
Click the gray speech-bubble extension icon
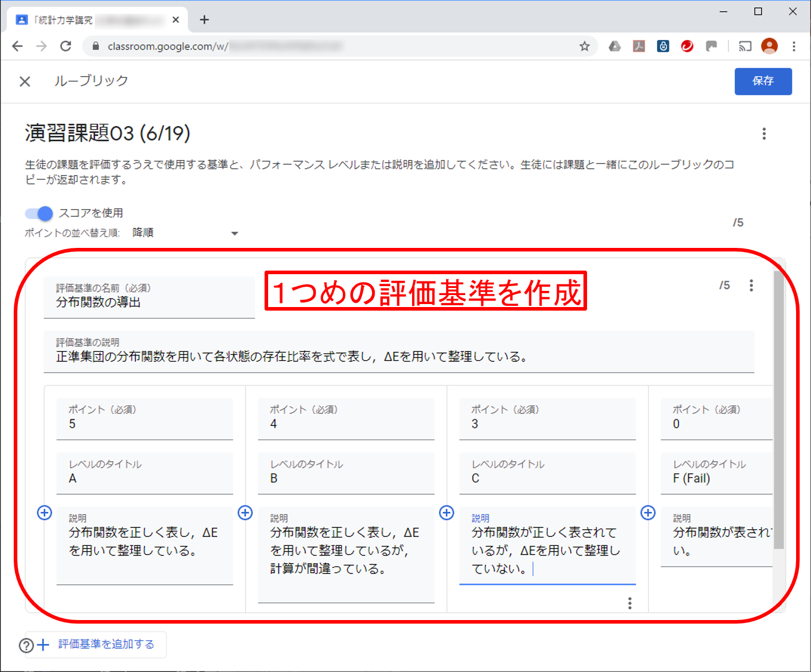711,46
